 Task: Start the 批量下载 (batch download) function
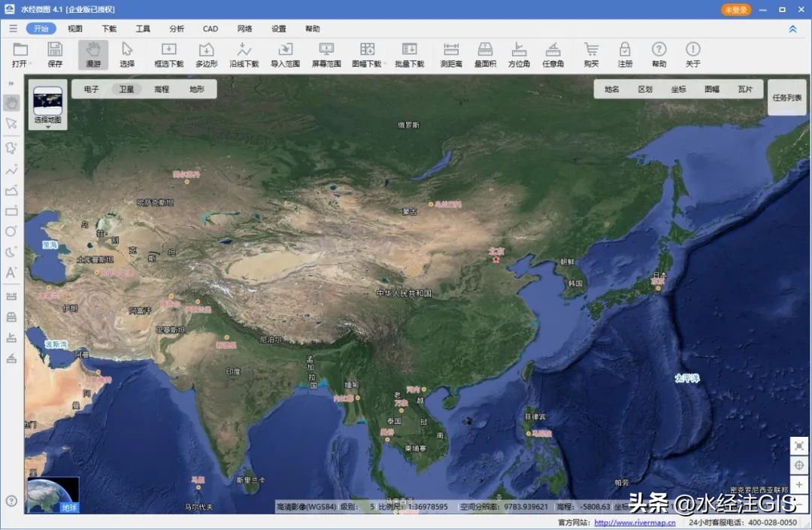pos(410,54)
